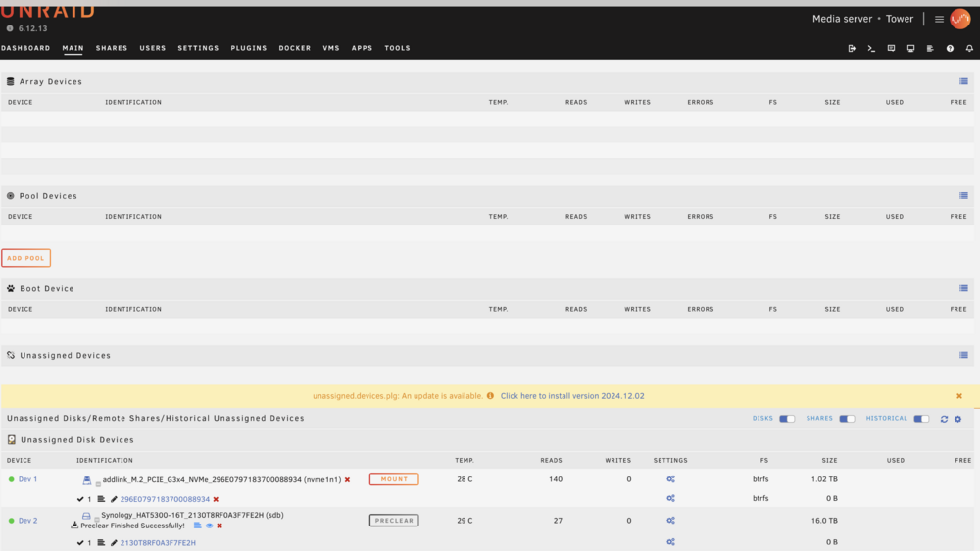Click the info icon in update banner
This screenshot has width=980, height=551.
[x=490, y=396]
